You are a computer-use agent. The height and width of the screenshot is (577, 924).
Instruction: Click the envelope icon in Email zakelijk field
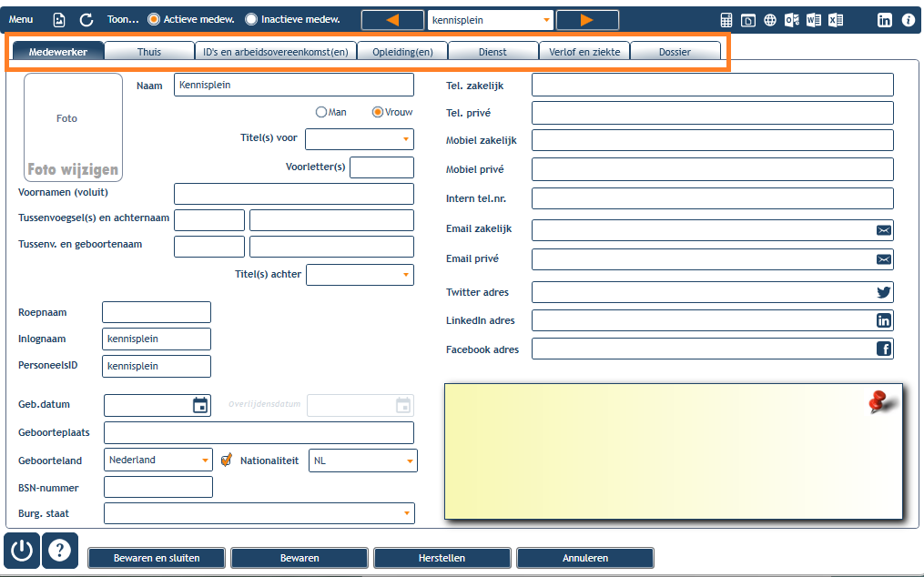[x=883, y=230]
